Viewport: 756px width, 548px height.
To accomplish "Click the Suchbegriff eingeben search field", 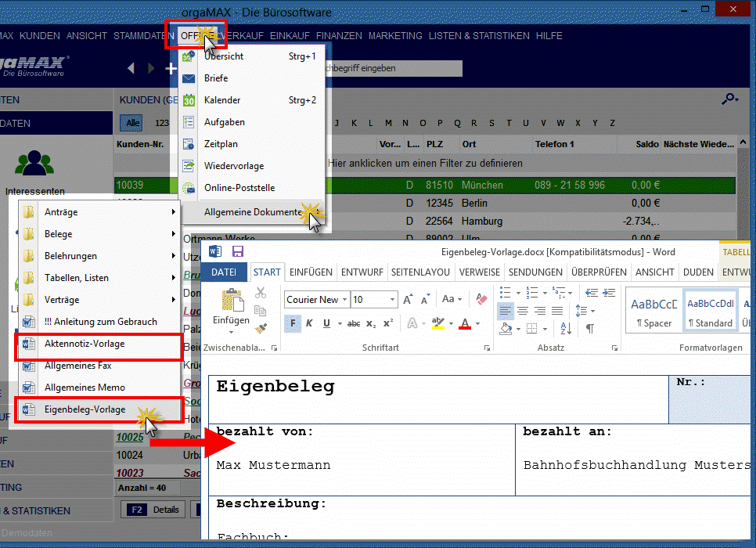I will point(392,69).
